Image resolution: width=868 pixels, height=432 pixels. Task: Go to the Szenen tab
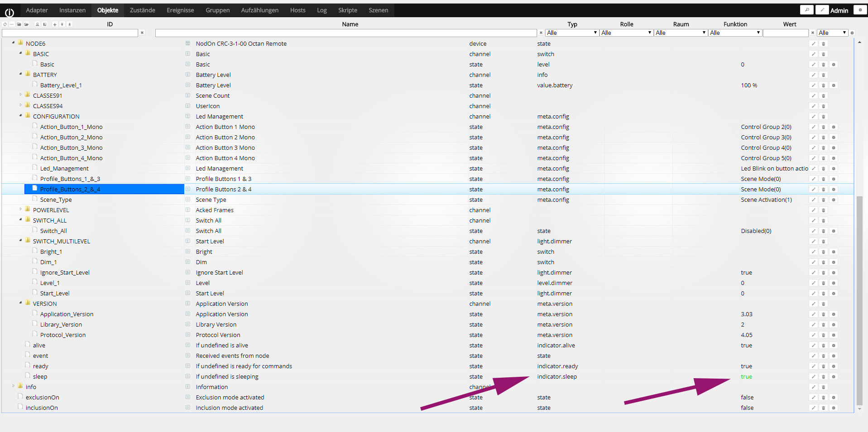coord(379,10)
